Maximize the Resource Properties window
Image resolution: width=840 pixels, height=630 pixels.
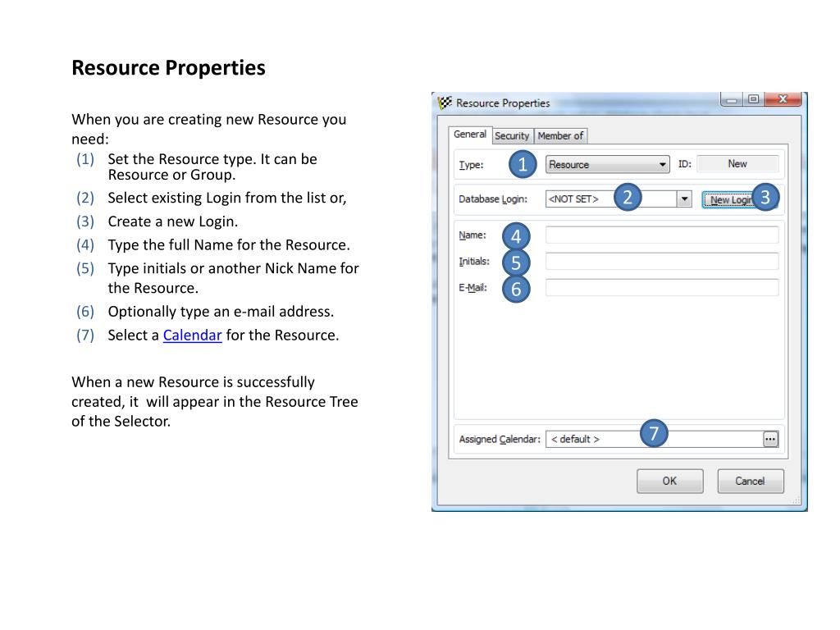pos(753,99)
